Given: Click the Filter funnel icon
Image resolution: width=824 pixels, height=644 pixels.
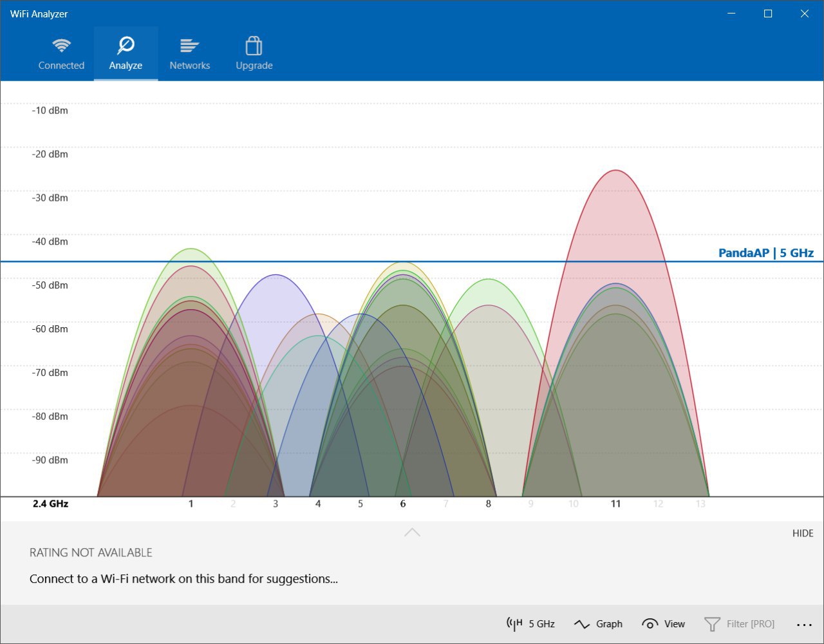Looking at the screenshot, I should (712, 624).
